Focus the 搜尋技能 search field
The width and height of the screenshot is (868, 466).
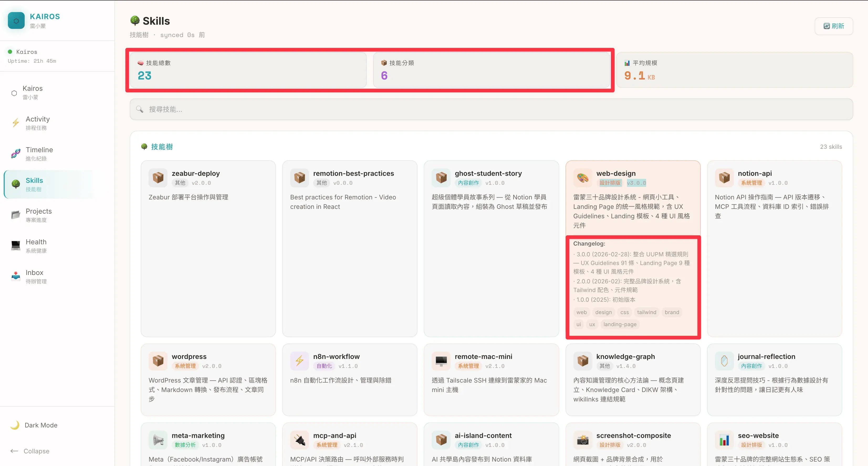point(491,109)
